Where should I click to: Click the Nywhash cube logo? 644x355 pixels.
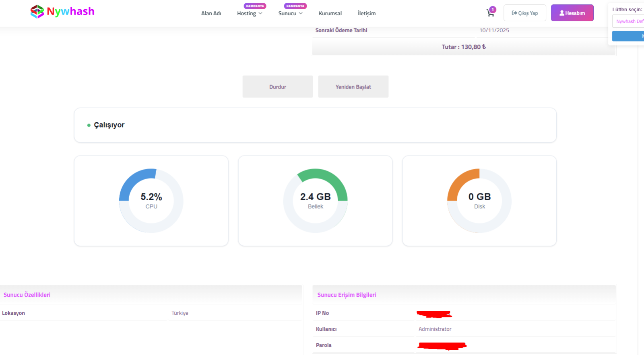click(x=37, y=12)
